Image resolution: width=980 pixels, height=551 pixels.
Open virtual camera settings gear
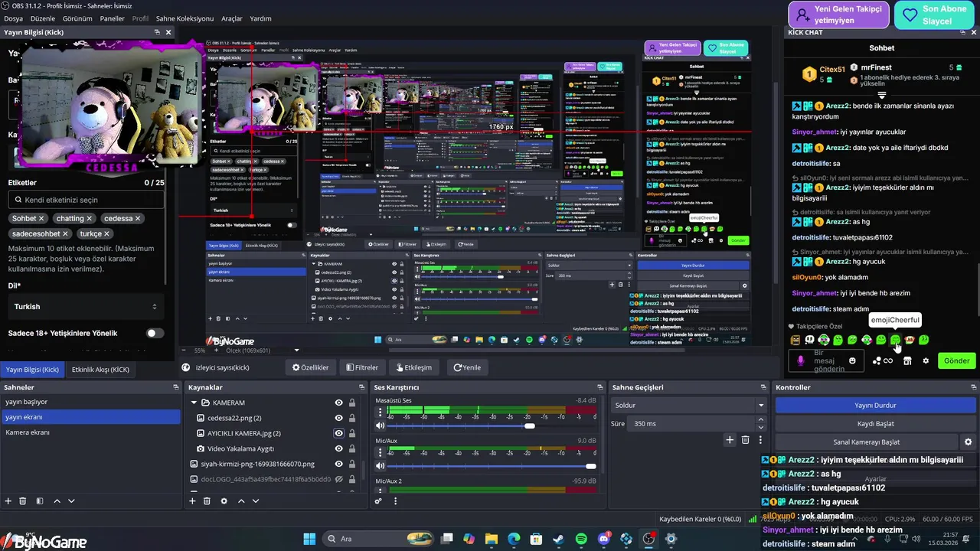point(968,442)
